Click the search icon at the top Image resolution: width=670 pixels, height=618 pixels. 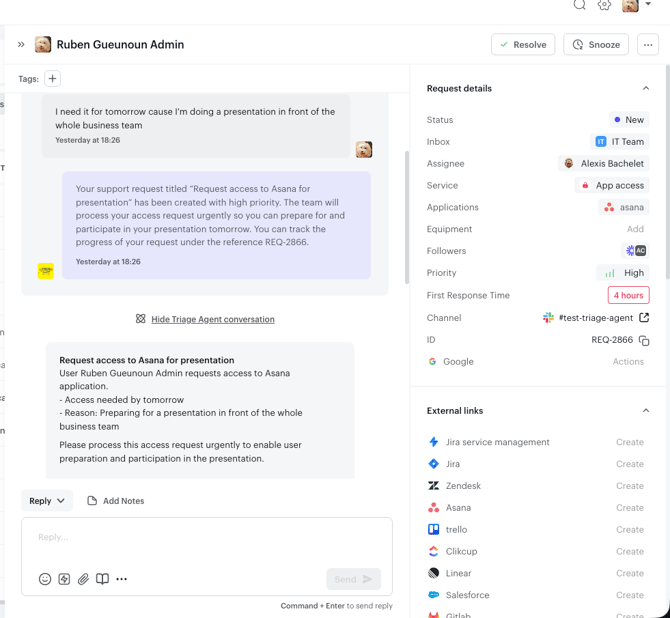(x=579, y=5)
